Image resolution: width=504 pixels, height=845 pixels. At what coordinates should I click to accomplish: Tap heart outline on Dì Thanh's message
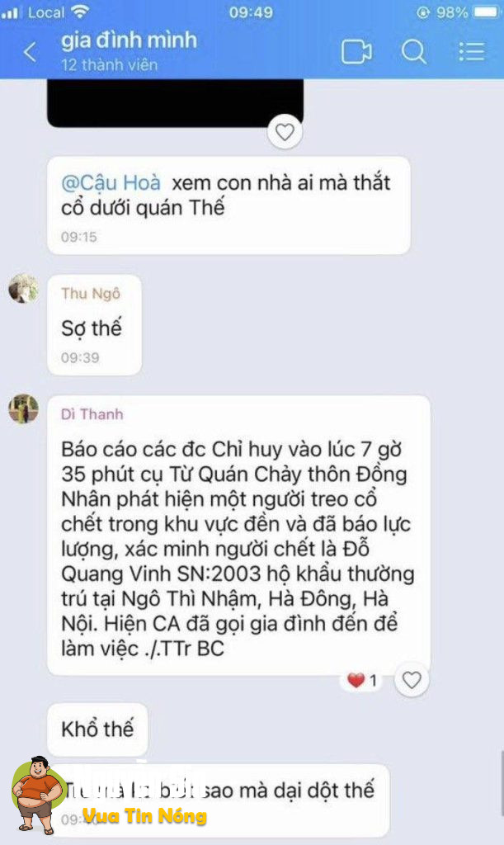tap(412, 680)
